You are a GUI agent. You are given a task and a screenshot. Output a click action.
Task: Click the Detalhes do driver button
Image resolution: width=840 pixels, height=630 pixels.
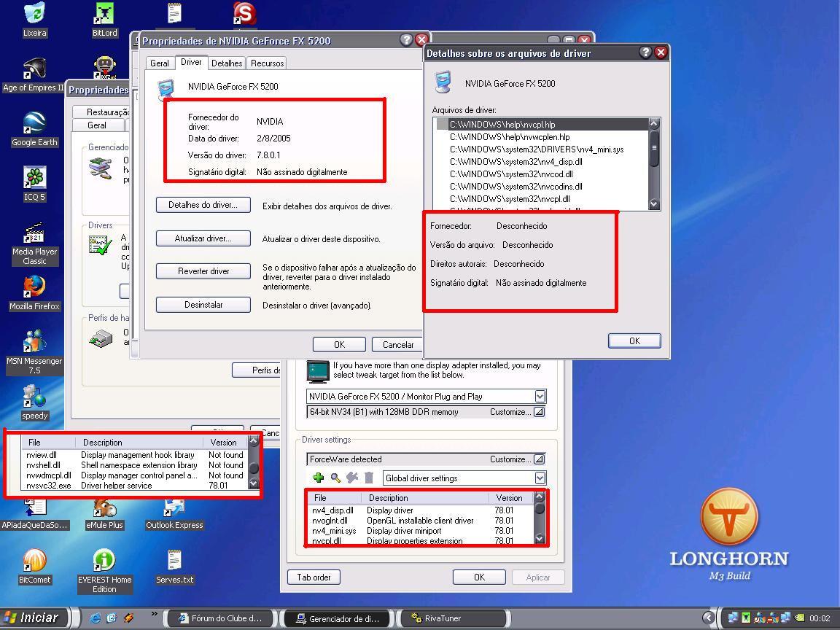click(x=203, y=205)
